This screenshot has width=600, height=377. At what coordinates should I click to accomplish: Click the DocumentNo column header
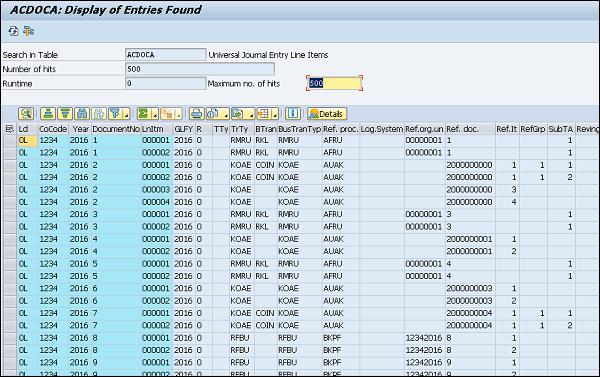pos(116,129)
